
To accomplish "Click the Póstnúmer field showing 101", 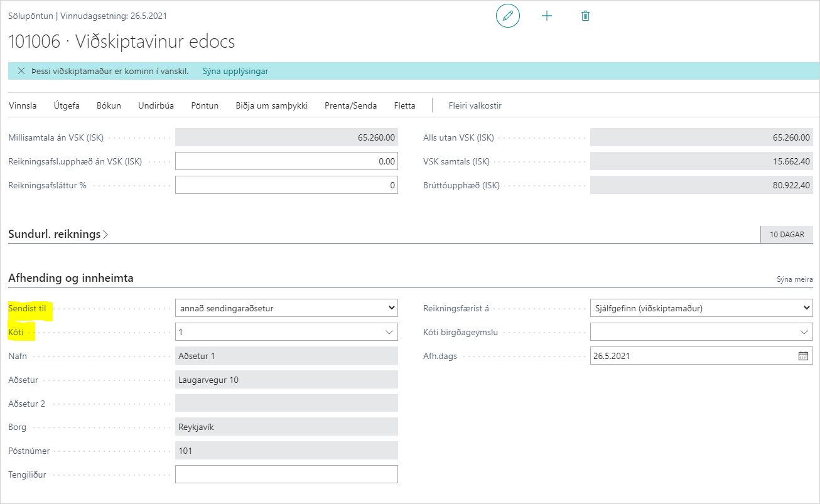I will 286,451.
